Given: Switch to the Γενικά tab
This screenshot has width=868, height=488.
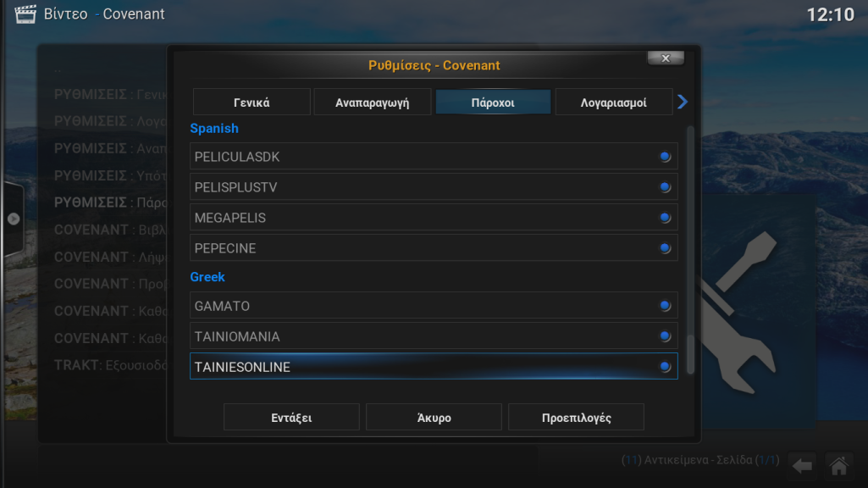Looking at the screenshot, I should point(252,103).
